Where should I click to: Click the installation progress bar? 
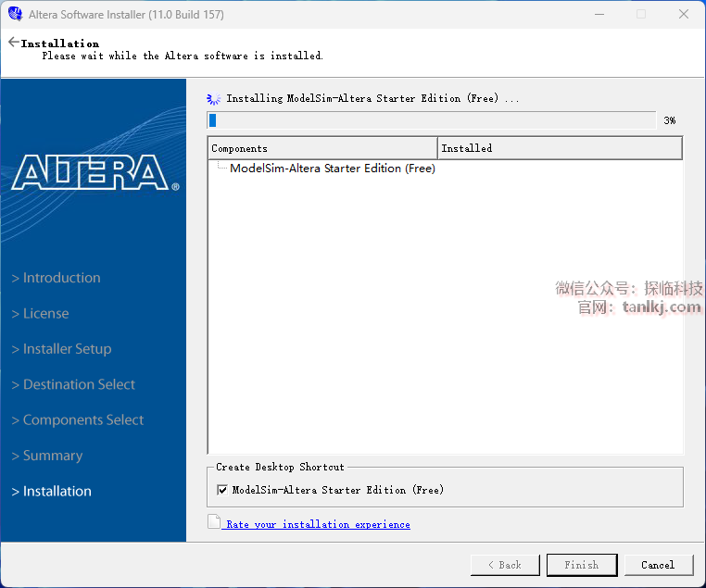[x=432, y=120]
